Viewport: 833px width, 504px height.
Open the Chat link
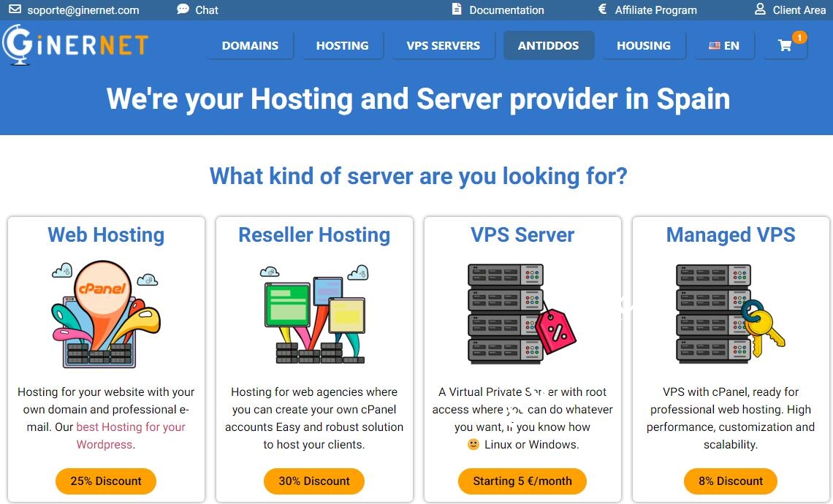tap(207, 10)
